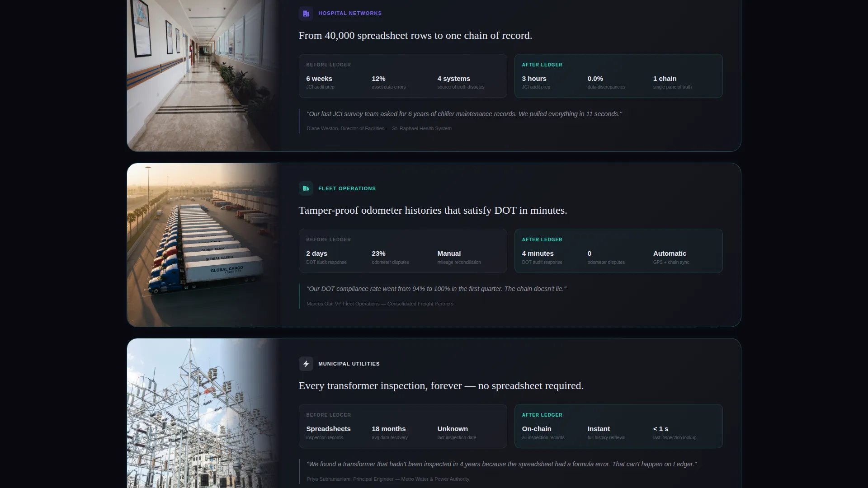Open the electrical substation photo
868x488 pixels.
[204, 413]
